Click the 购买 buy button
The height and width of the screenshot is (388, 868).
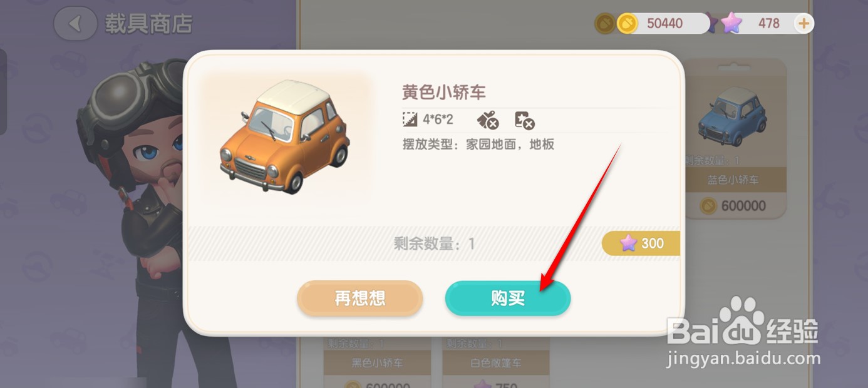pos(508,299)
